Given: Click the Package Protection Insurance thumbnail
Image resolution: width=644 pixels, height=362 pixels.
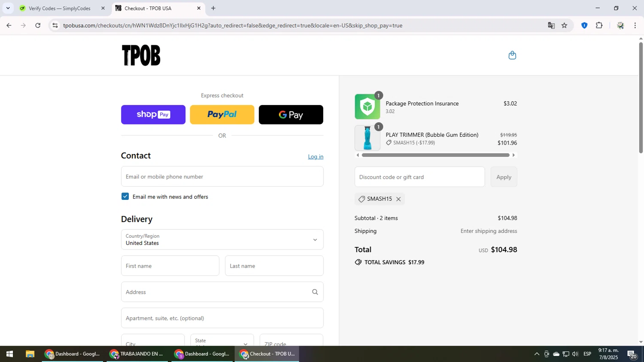Looking at the screenshot, I should tap(368, 106).
